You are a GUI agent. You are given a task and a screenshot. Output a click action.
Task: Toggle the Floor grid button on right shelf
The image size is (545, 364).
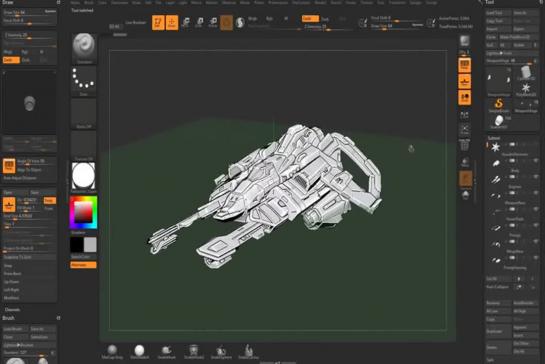(465, 81)
